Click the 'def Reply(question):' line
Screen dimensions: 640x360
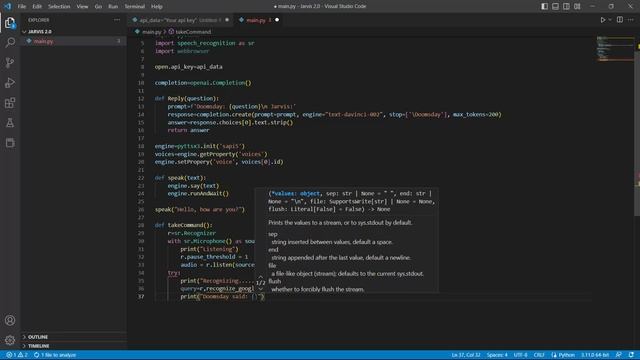tap(187, 98)
